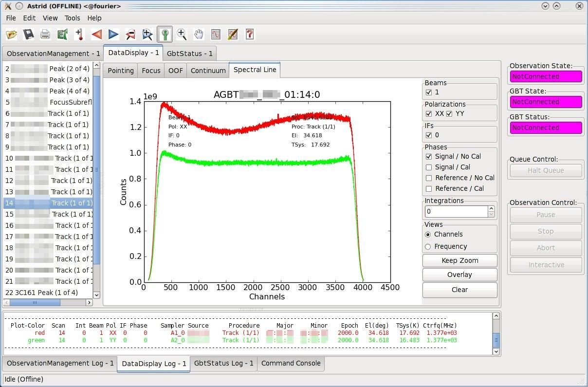Click the question mark help icon
This screenshot has width=588, height=387.
(250, 34)
